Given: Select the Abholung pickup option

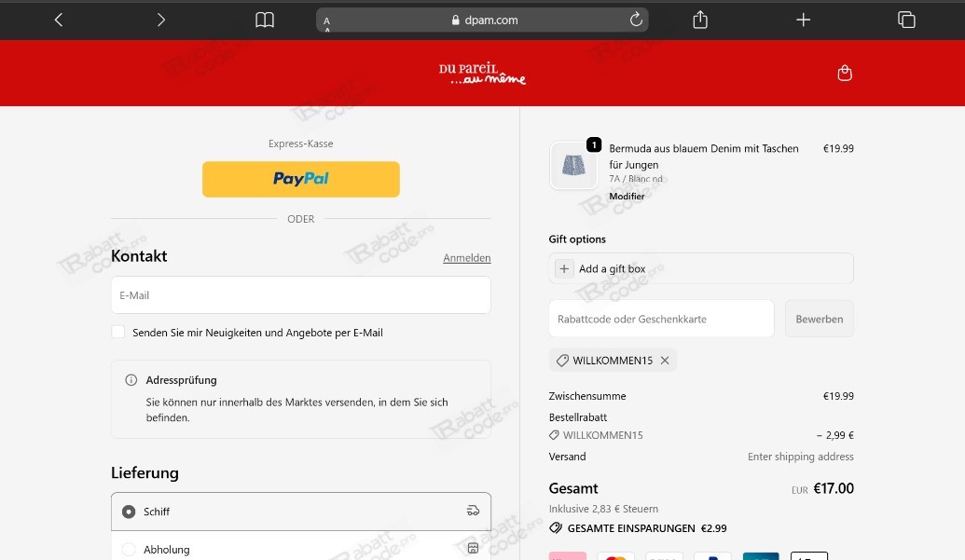Looking at the screenshot, I should click(128, 549).
